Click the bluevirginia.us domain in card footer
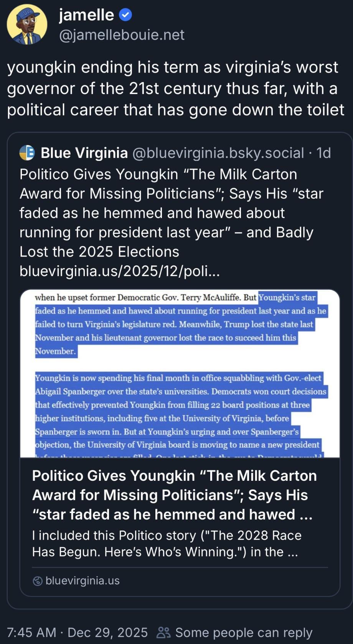This screenshot has width=353, height=644. point(82,581)
